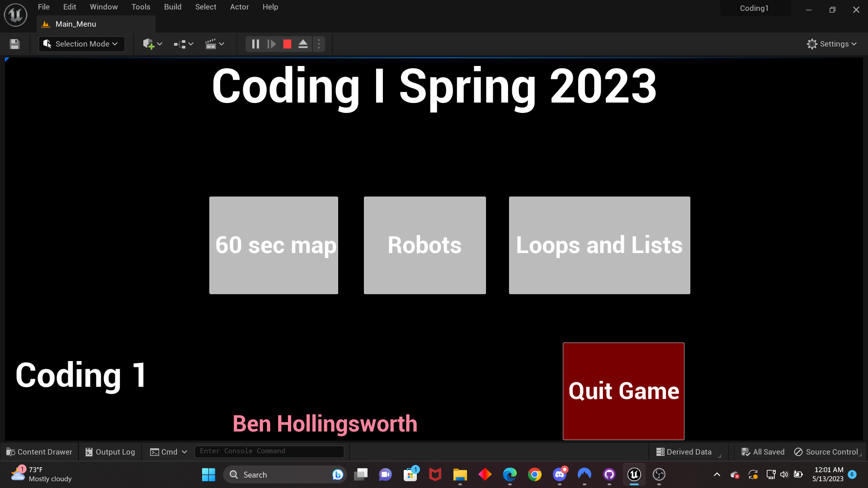868x488 pixels.
Task: Pause the play-in-editor session
Action: [x=255, y=44]
